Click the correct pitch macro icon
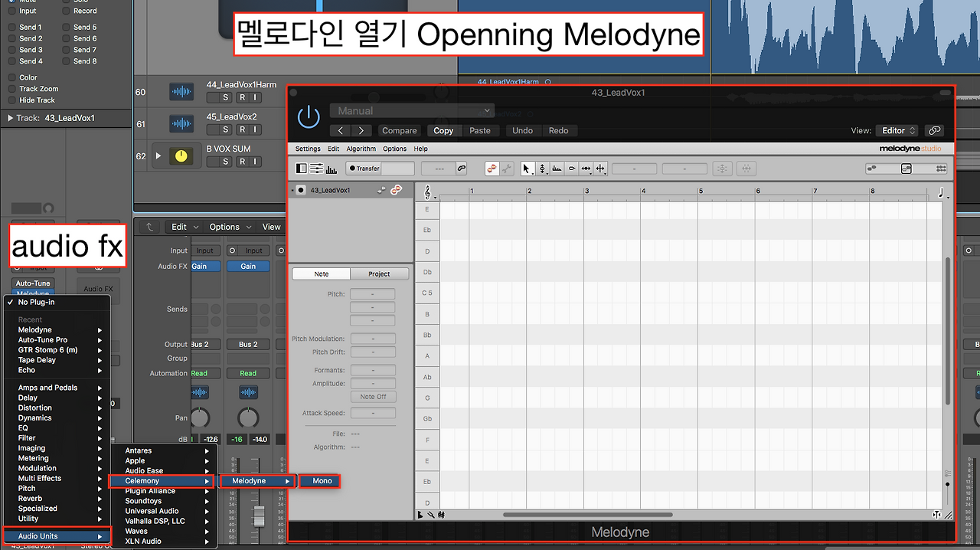The image size is (980, 550). point(721,169)
